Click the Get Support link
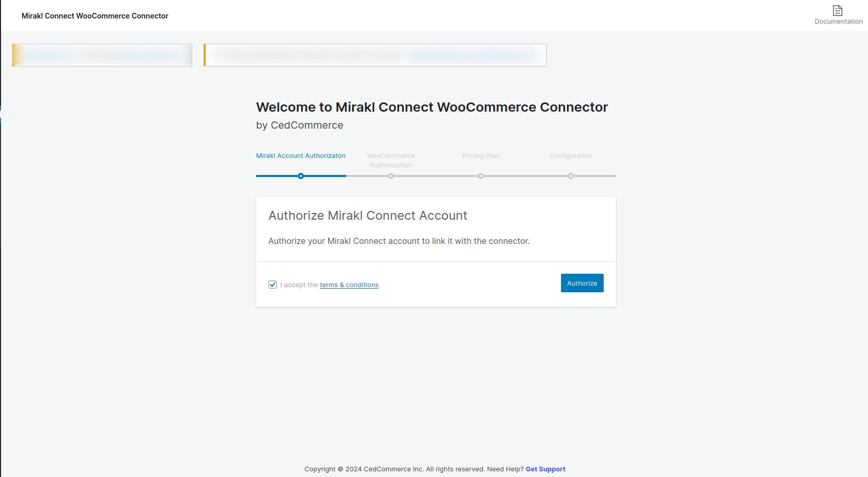Viewport: 868px width, 477px height. point(545,469)
